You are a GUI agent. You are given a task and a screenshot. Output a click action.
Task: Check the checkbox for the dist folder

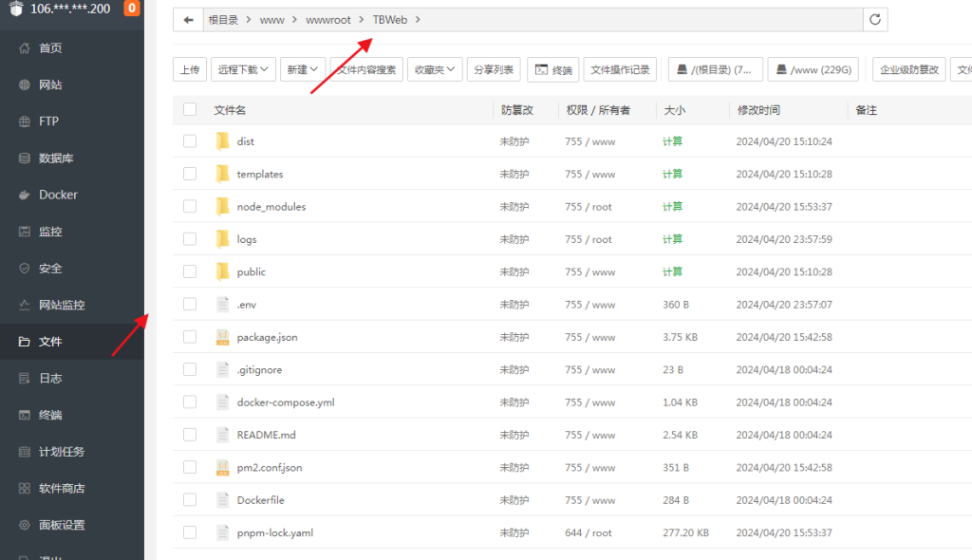[x=189, y=140]
